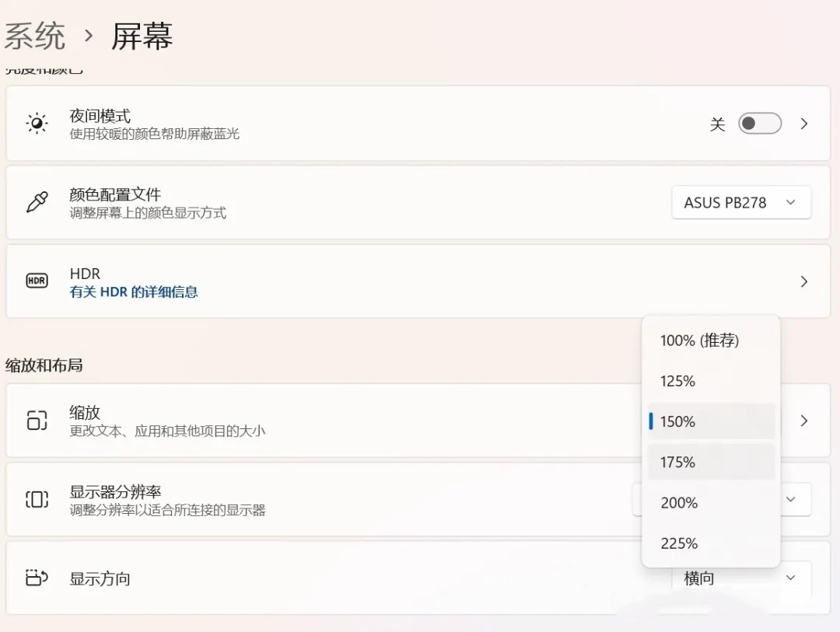The height and width of the screenshot is (632, 840).
Task: Select the 150% scaling option
Action: coord(711,421)
